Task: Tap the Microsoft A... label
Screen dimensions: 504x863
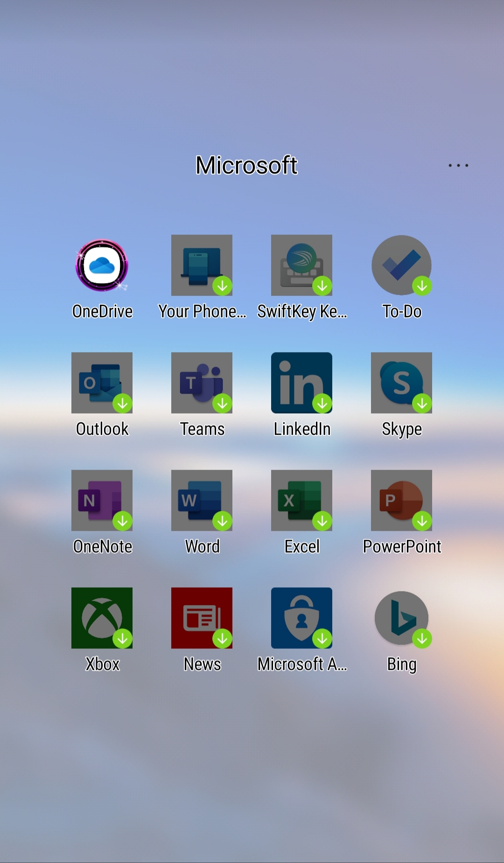Action: coord(302,664)
